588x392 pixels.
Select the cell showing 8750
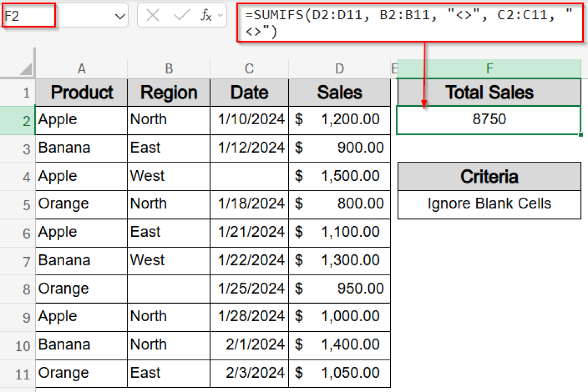tap(489, 119)
